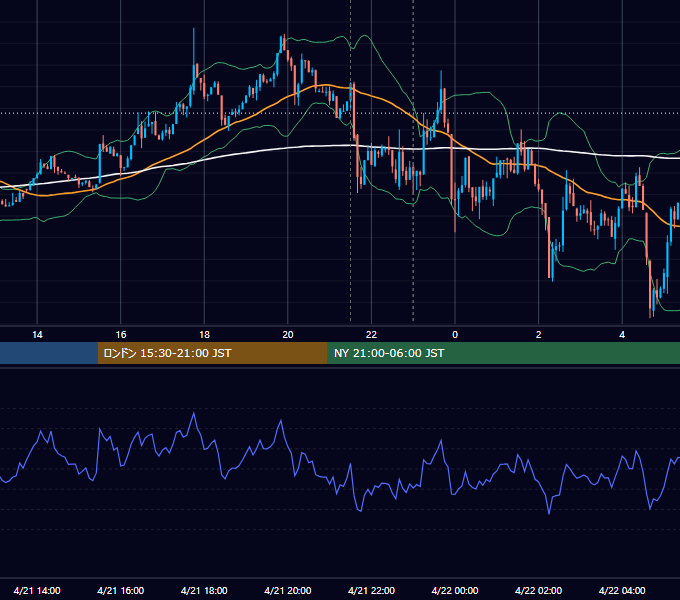Click the NY 21:00-06:00 JST session bar

click(503, 353)
